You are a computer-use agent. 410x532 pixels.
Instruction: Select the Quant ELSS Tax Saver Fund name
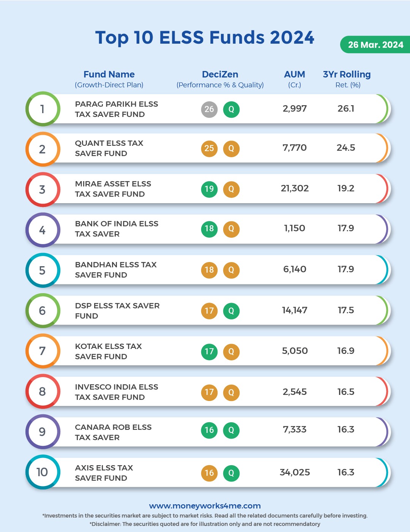coord(109,148)
